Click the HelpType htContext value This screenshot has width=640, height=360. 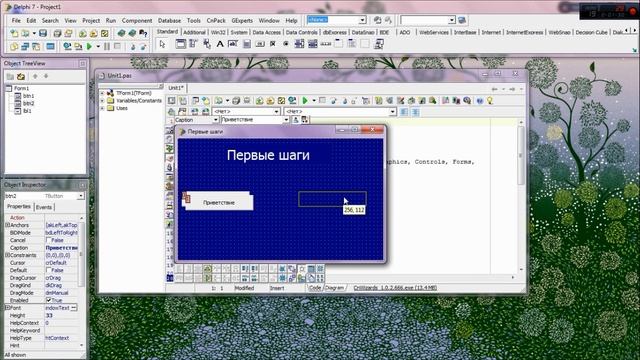pyautogui.click(x=61, y=338)
